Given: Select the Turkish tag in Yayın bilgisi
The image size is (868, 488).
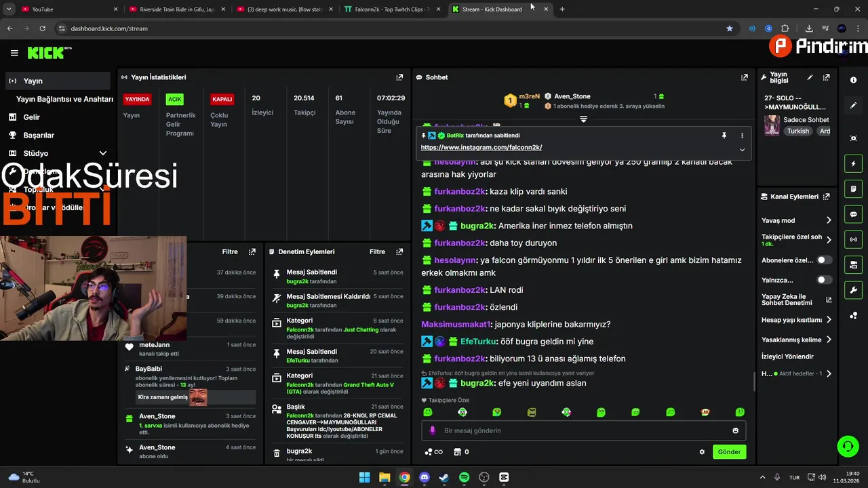Looking at the screenshot, I should point(798,131).
